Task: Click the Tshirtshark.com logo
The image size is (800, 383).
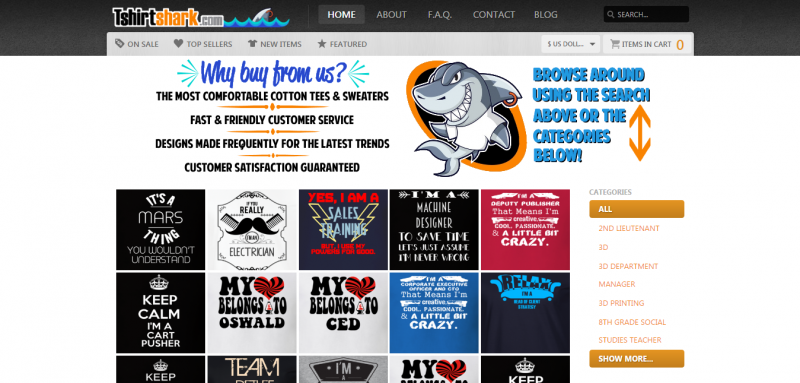Action: (201, 17)
